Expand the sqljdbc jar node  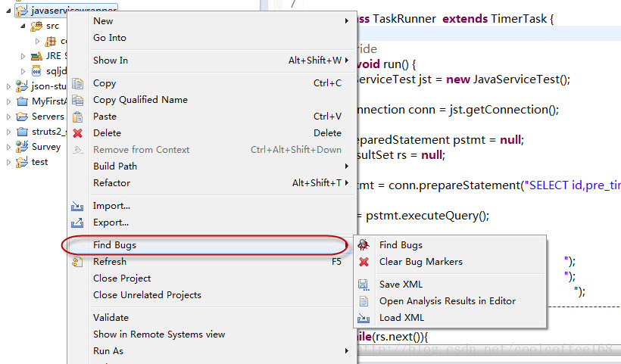[x=23, y=71]
